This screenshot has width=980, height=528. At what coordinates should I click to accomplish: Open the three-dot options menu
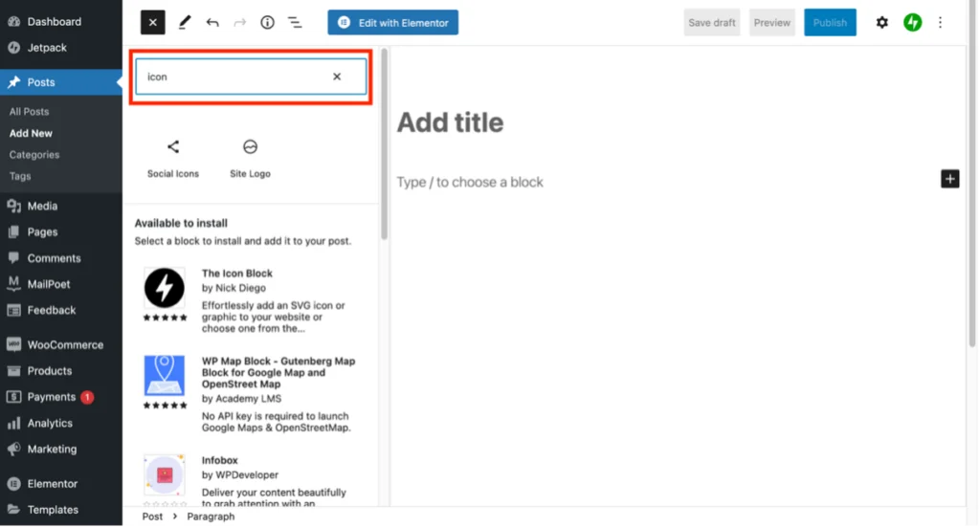[940, 23]
